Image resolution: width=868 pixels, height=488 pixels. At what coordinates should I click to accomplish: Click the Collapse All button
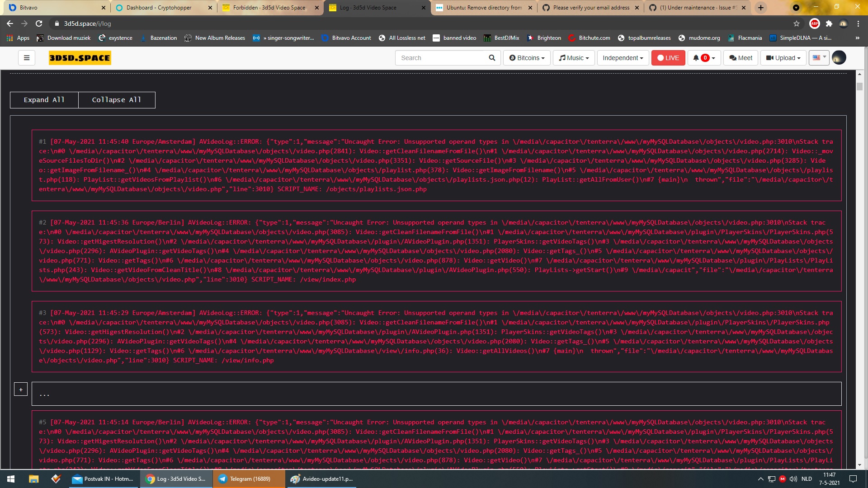pyautogui.click(x=117, y=99)
